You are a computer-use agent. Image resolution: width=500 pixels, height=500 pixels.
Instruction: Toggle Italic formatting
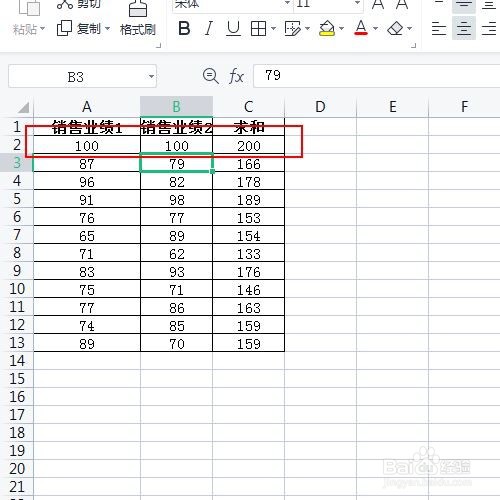click(x=209, y=29)
